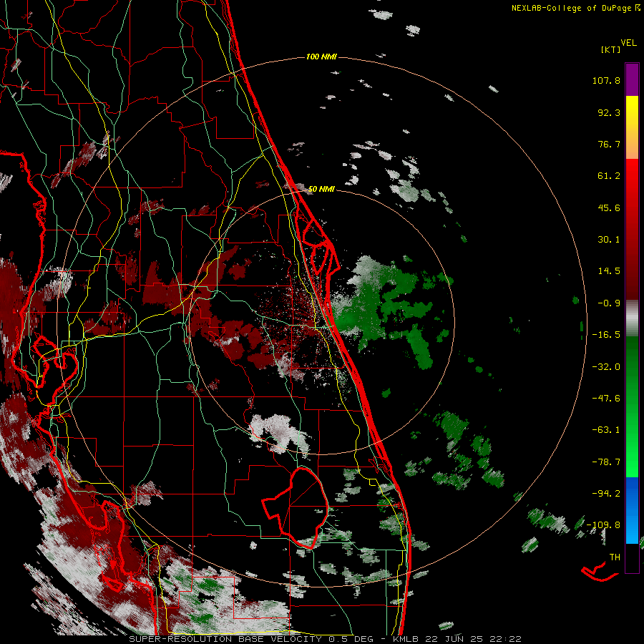
Task: Select the 30.1 value on velocity scale
Action: pos(609,240)
